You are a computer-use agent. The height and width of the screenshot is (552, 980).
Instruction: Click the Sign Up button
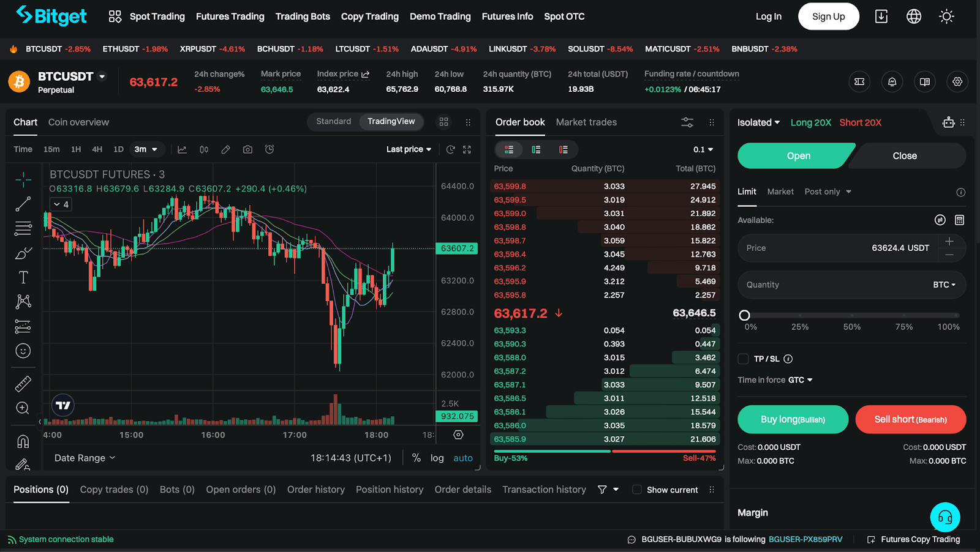pos(828,17)
